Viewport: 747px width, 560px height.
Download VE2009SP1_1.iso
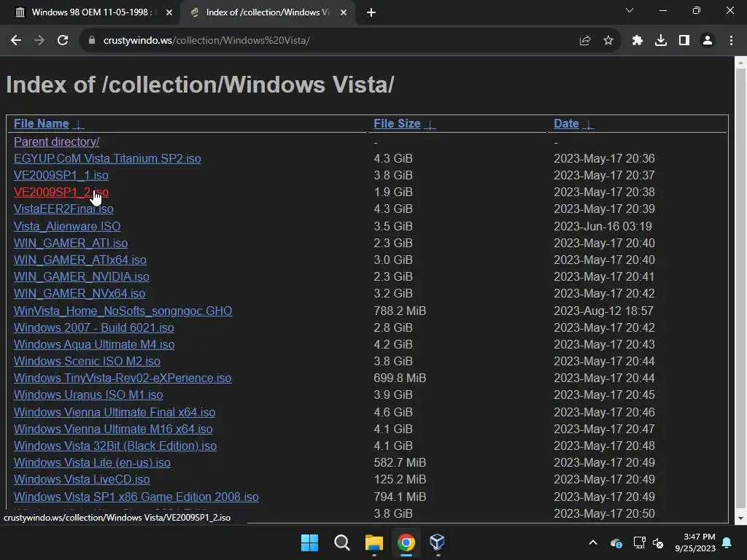61,175
